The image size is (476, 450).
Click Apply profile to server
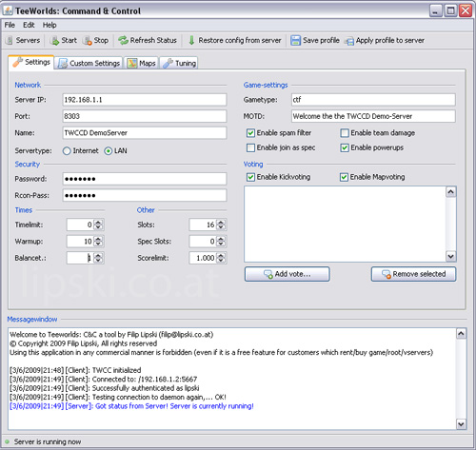[385, 40]
